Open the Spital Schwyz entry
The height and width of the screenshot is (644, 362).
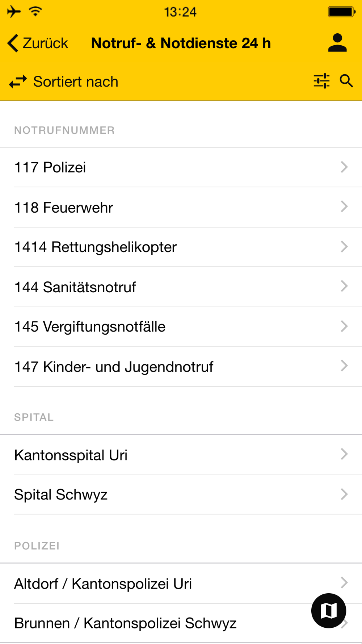click(181, 494)
